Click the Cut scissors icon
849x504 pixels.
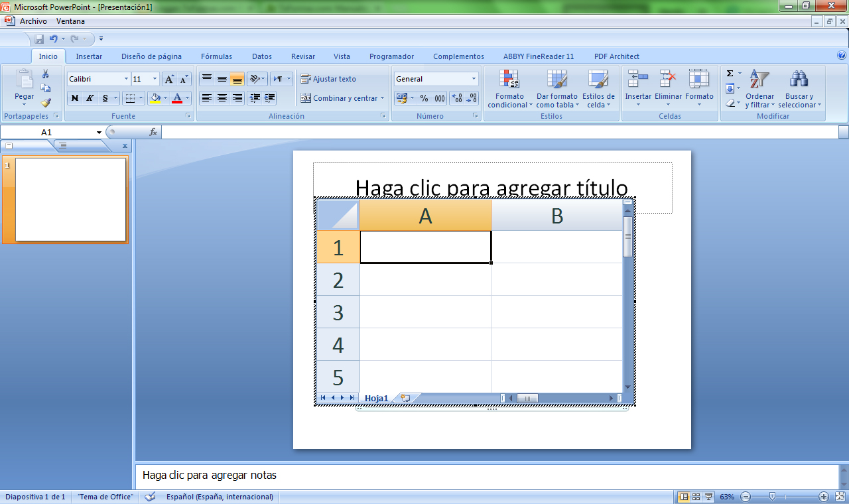tap(46, 74)
